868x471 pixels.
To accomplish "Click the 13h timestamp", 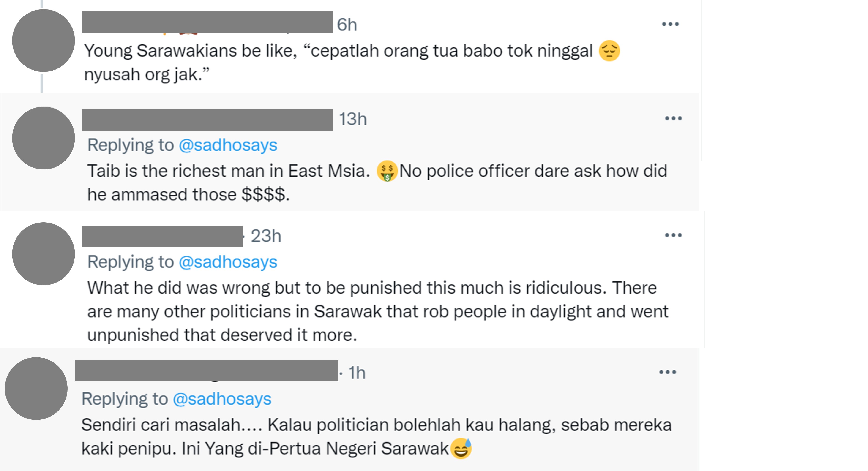I will click(x=352, y=119).
